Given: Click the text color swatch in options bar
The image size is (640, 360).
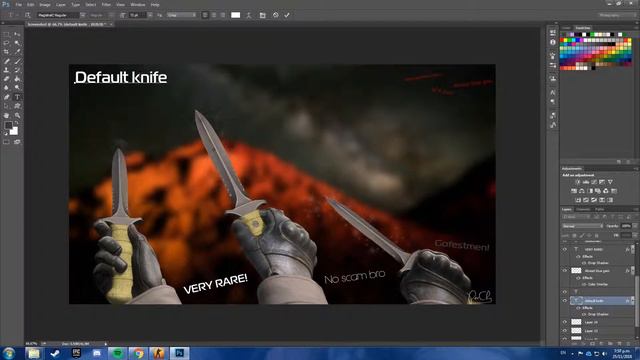Looking at the screenshot, I should 236,15.
